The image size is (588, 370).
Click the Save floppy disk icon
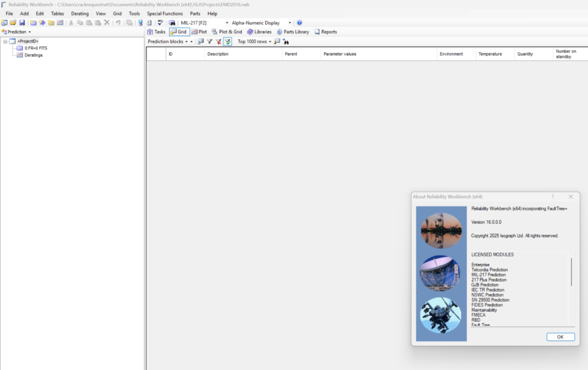(22, 23)
